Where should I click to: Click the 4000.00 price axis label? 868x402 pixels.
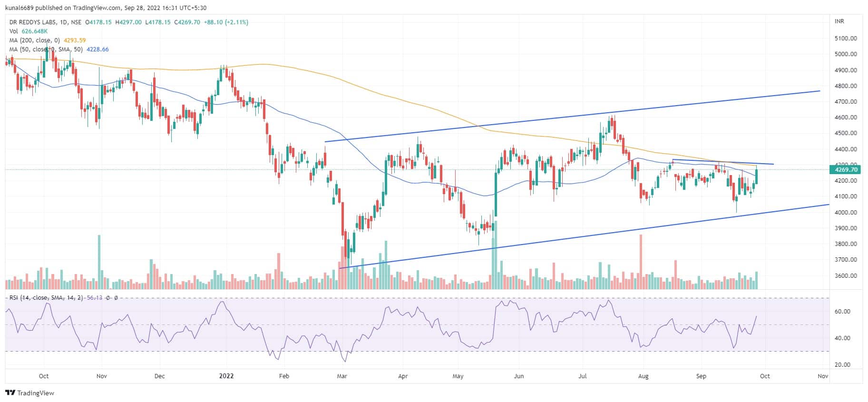pyautogui.click(x=846, y=213)
